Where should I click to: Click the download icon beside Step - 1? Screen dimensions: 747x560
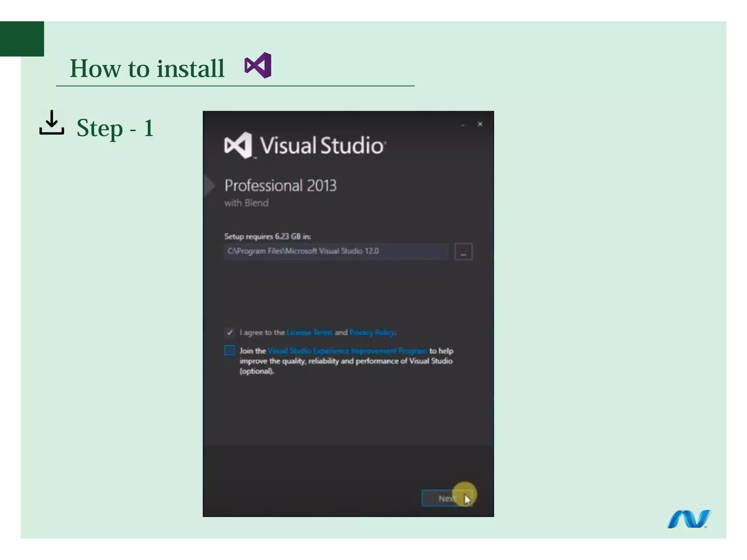[x=52, y=122]
